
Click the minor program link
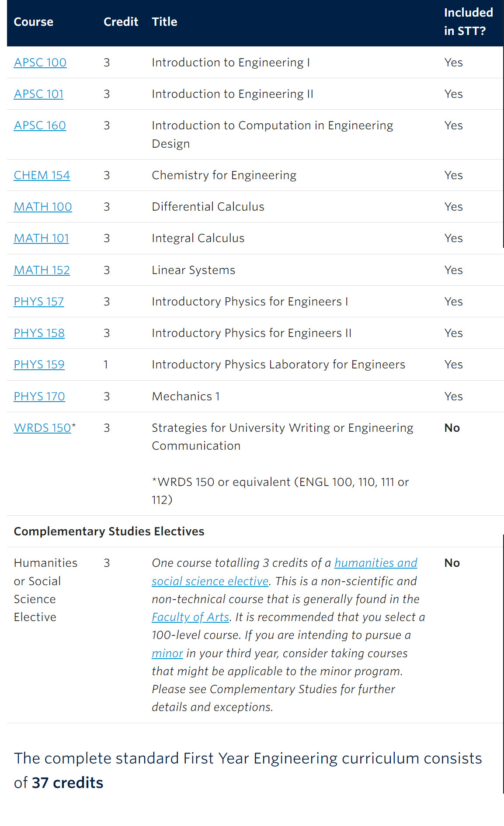click(167, 653)
